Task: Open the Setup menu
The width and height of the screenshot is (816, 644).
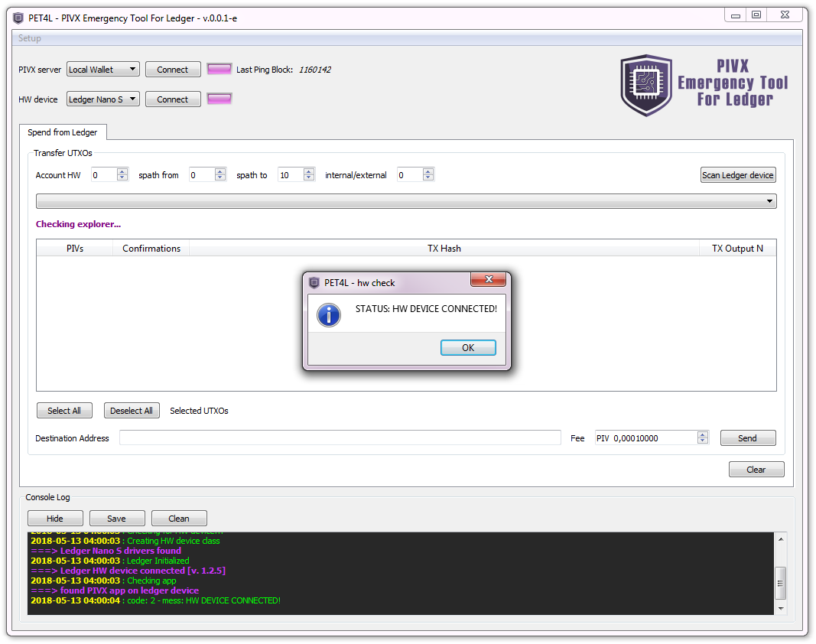Action: pyautogui.click(x=29, y=38)
